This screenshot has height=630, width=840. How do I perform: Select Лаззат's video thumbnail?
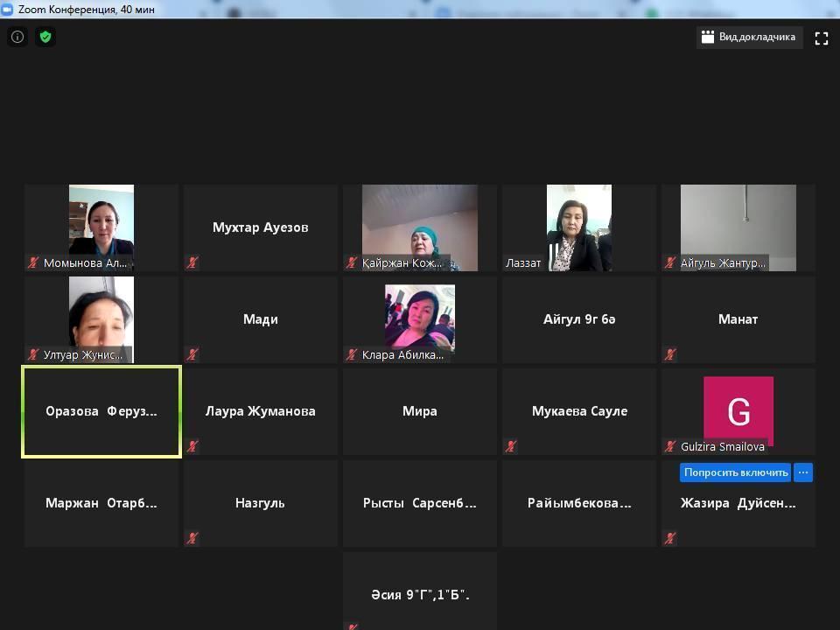click(x=579, y=227)
